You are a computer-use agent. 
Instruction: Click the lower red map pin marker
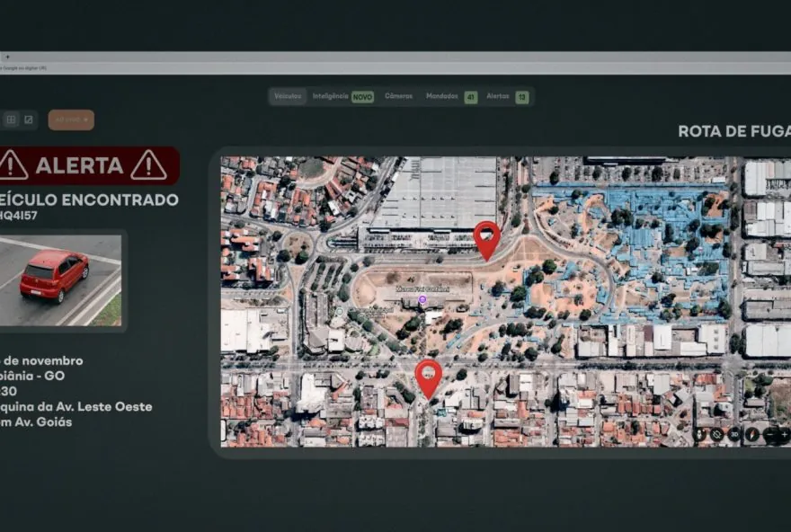(x=429, y=375)
